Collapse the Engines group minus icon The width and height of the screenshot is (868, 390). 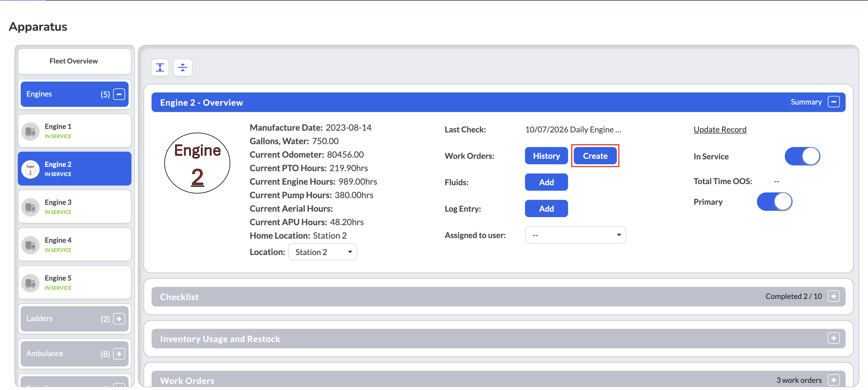pyautogui.click(x=119, y=94)
